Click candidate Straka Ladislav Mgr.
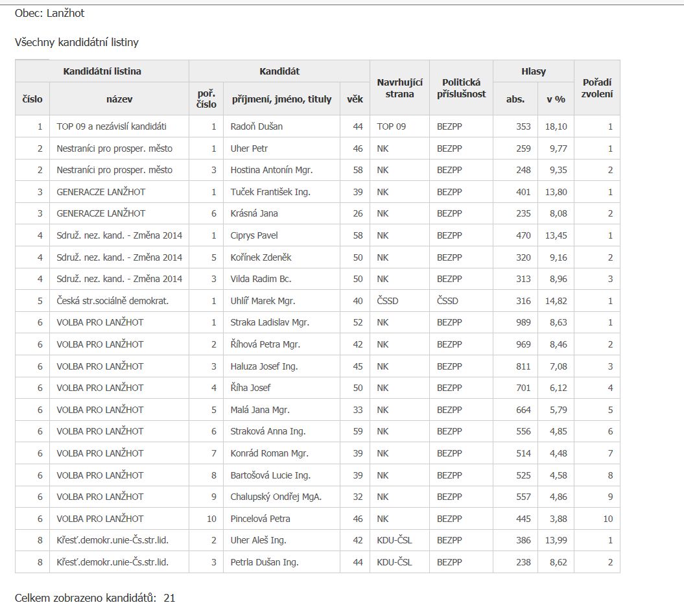This screenshot has width=684, height=616. [x=270, y=322]
